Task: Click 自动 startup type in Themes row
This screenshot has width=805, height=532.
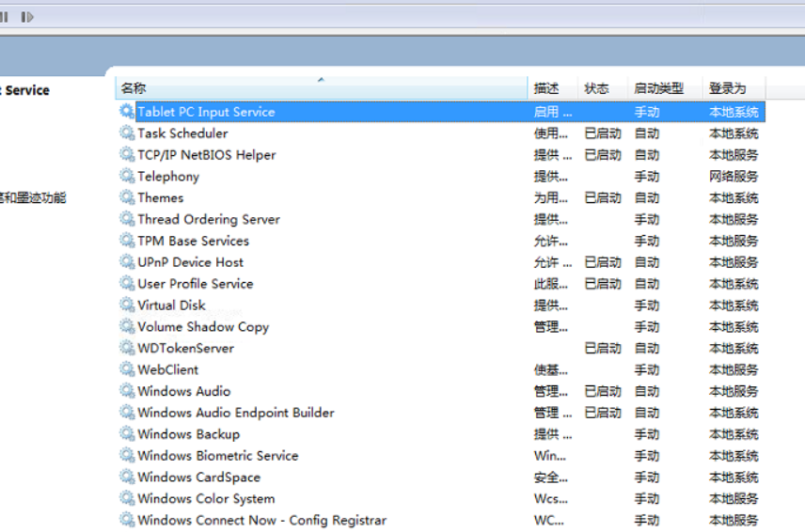Action: tap(647, 198)
